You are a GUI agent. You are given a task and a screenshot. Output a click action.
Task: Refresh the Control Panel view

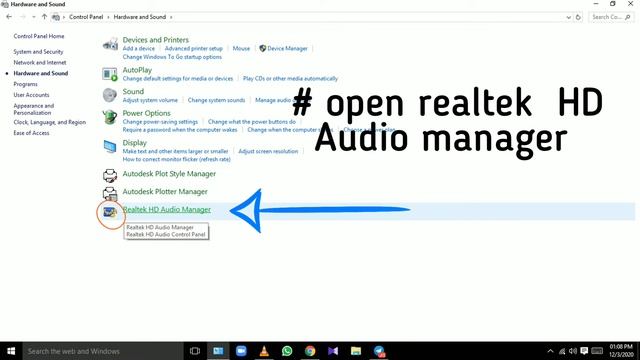click(578, 17)
